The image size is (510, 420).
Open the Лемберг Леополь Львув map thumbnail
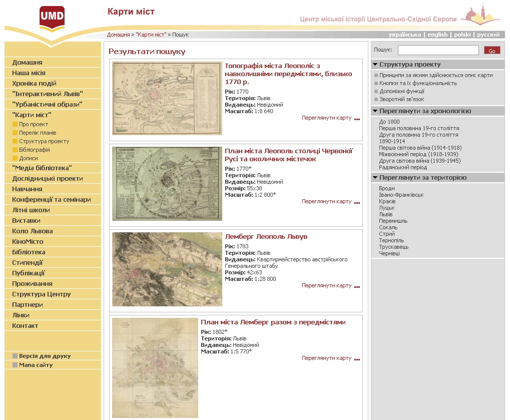(x=167, y=269)
